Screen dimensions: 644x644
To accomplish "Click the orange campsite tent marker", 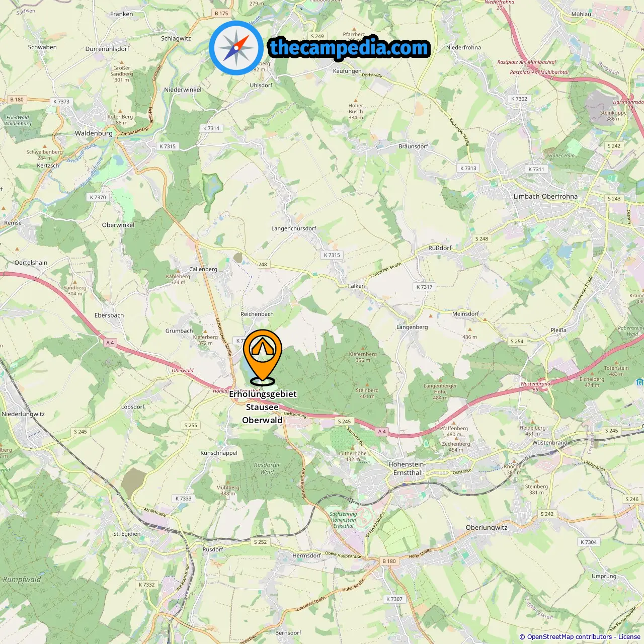I will coord(262,355).
